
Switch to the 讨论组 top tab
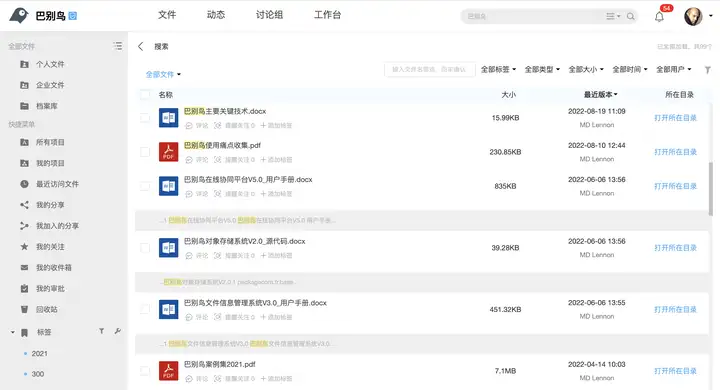[270, 15]
